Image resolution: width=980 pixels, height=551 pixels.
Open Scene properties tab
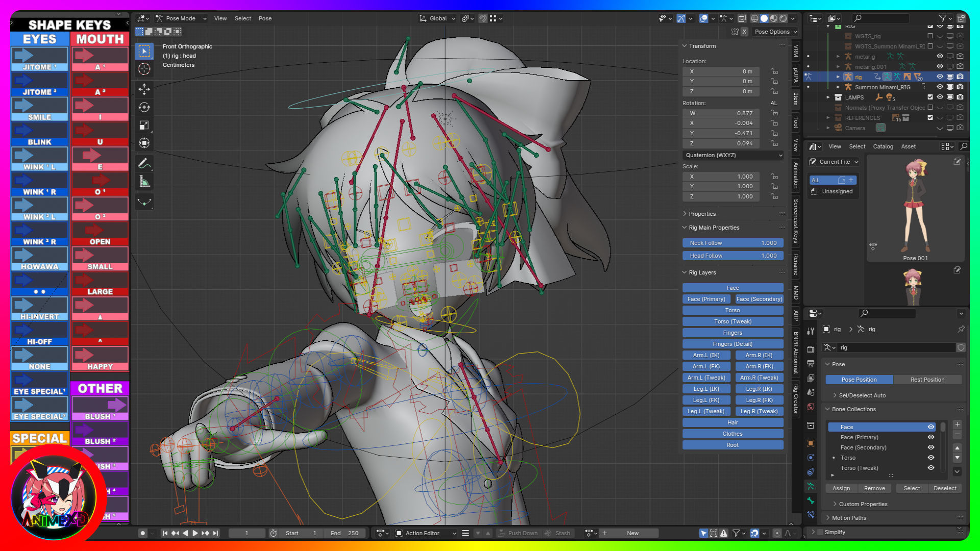811,392
